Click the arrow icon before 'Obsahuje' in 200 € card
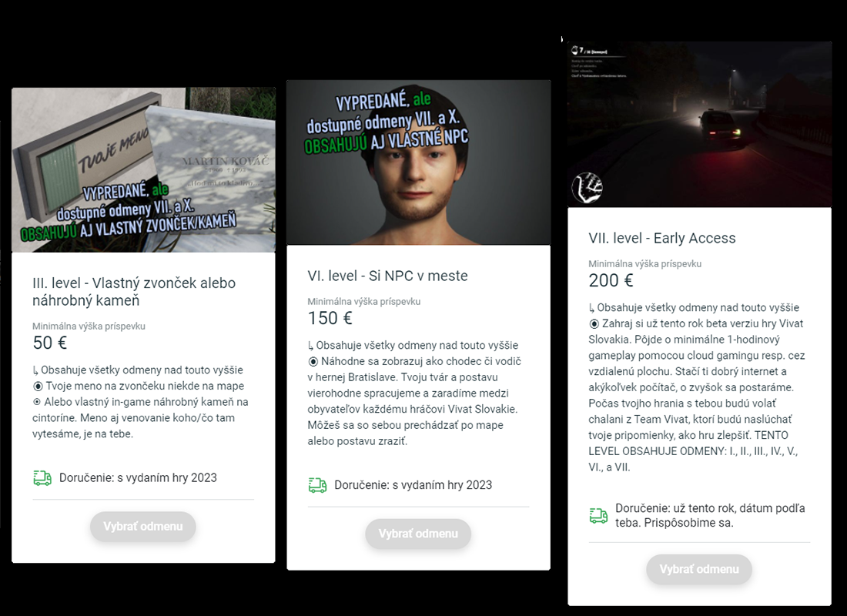The height and width of the screenshot is (616, 847). pyautogui.click(x=591, y=308)
